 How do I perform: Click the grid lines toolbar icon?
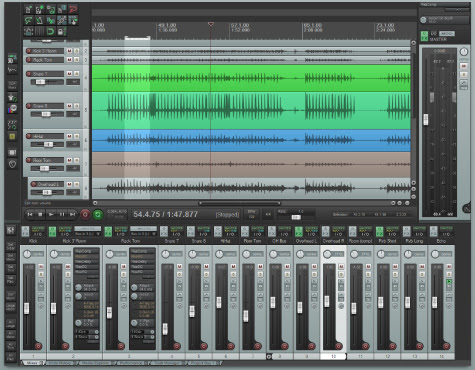pyautogui.click(x=40, y=31)
